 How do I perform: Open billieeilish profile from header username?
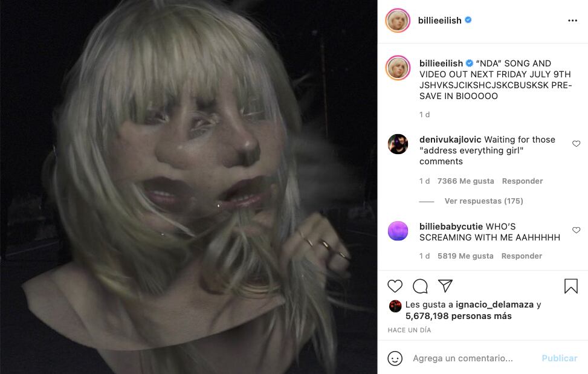click(439, 21)
